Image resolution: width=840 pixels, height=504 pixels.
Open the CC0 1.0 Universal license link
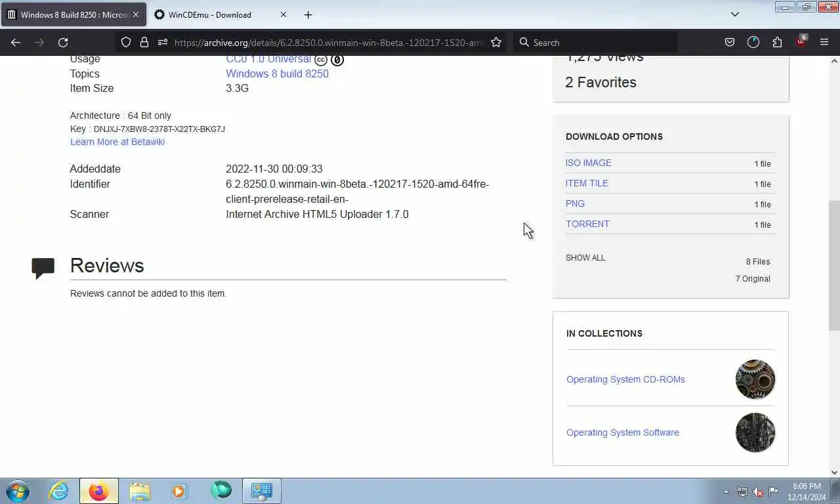(268, 59)
